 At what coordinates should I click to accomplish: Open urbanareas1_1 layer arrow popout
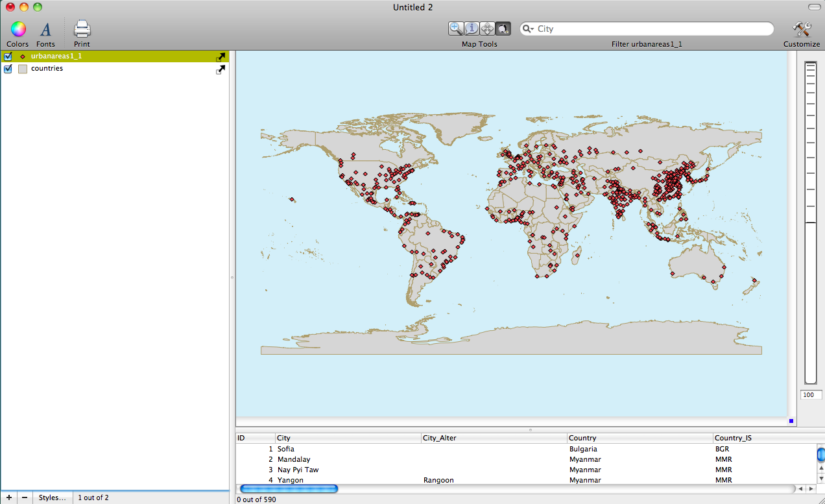(221, 57)
